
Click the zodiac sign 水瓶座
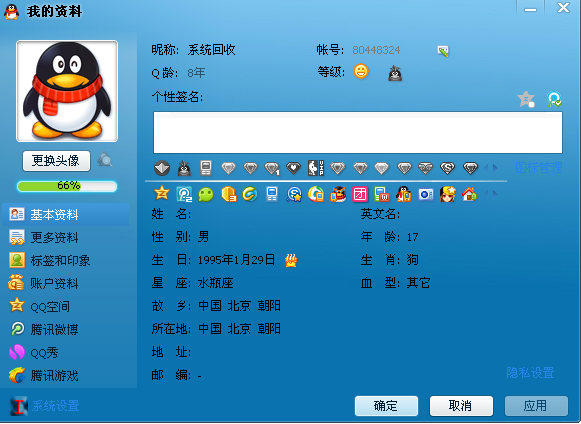[x=216, y=283]
